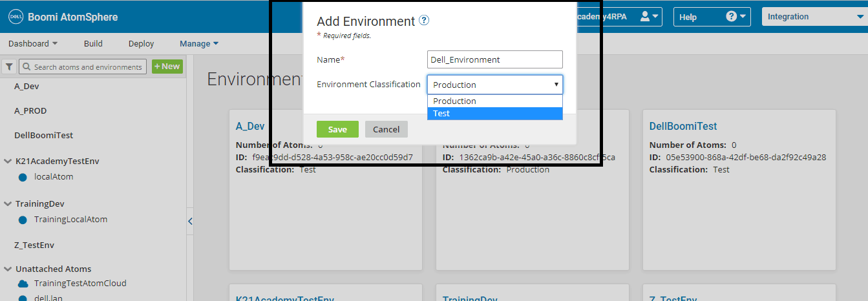868x301 pixels.
Task: Open the DellBoomiTest environment card title
Action: point(683,126)
